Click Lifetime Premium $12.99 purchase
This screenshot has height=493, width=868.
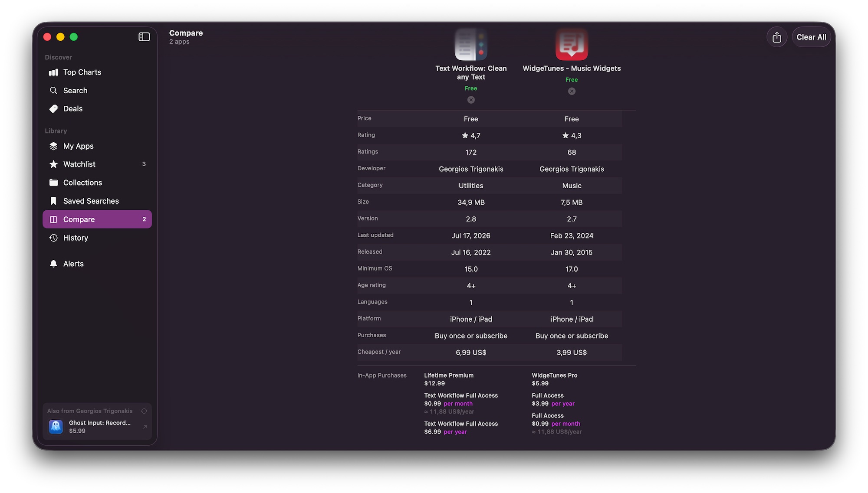tap(449, 379)
